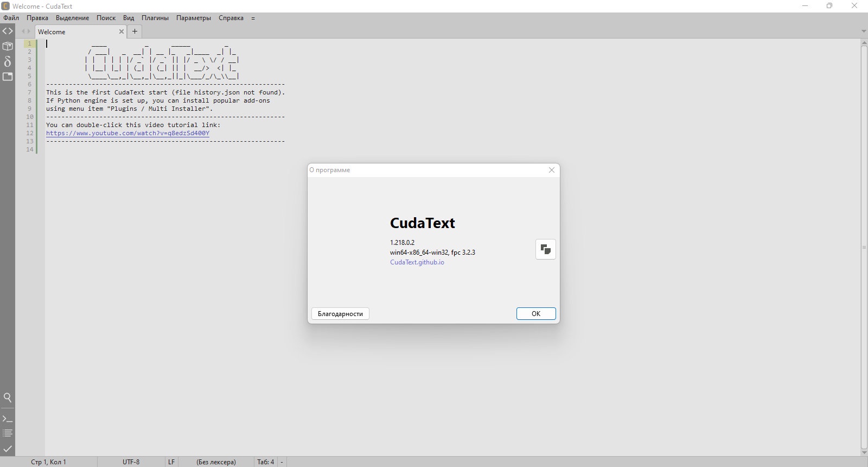
Task: Open the delta-symbol sidebar panel
Action: tap(8, 61)
